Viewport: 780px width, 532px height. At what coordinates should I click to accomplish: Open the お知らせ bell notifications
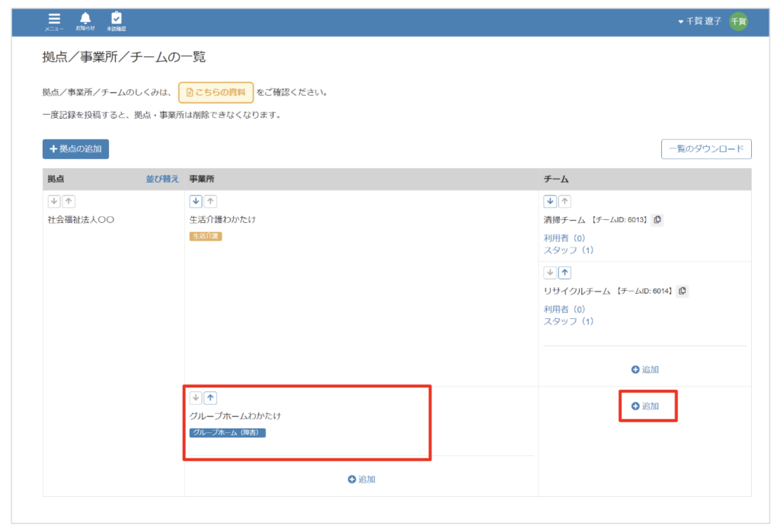[85, 21]
